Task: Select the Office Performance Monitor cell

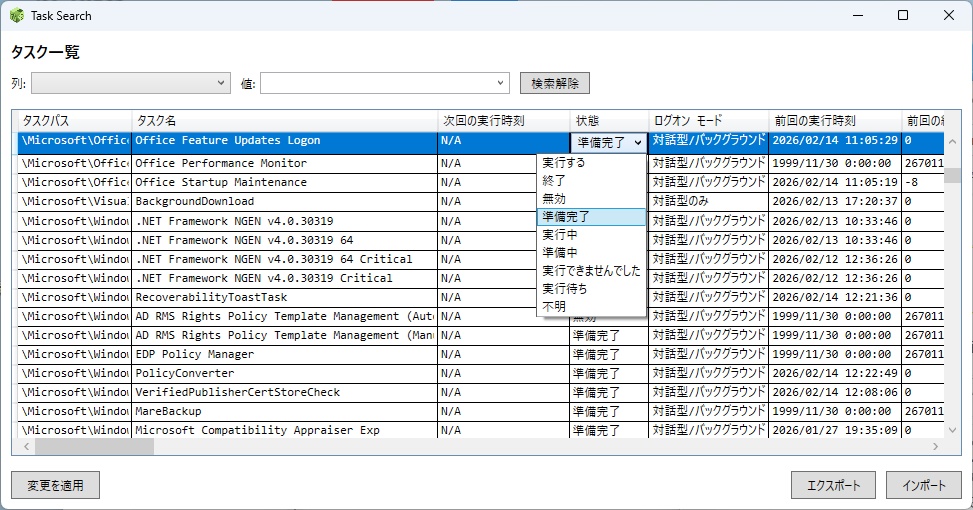Action: [284, 163]
